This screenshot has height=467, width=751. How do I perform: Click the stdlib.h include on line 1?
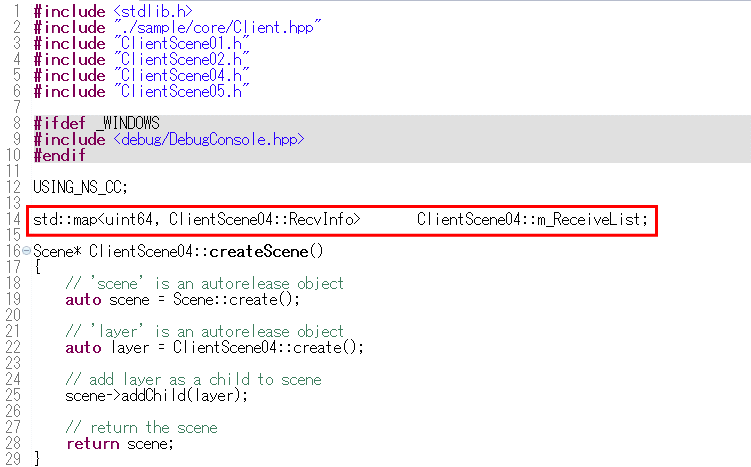point(153,11)
